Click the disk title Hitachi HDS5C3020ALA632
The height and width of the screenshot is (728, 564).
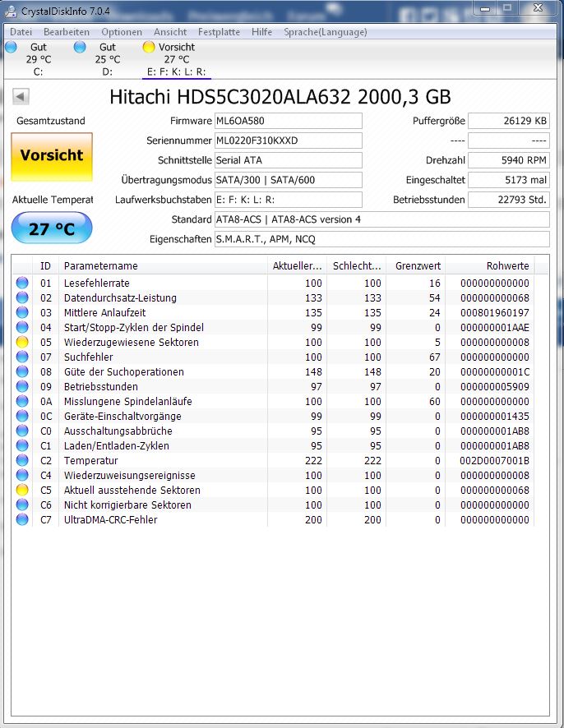pos(280,97)
